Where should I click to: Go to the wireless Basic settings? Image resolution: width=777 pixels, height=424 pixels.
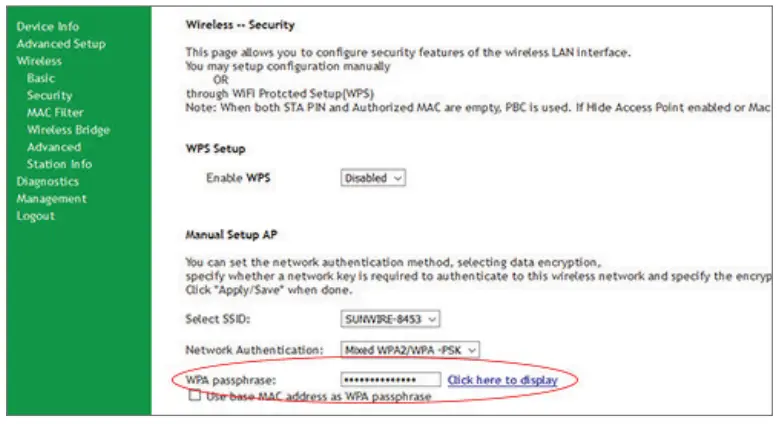tap(42, 78)
